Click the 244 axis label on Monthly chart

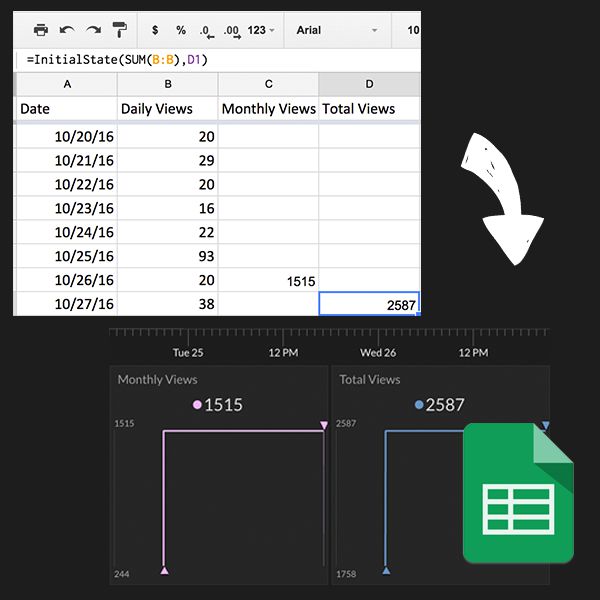pos(122,574)
